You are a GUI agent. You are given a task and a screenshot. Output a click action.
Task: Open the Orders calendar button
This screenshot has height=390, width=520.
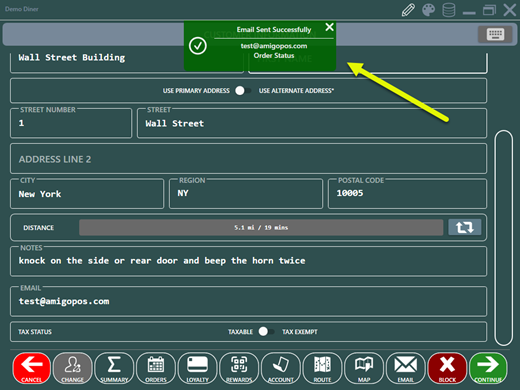click(156, 368)
